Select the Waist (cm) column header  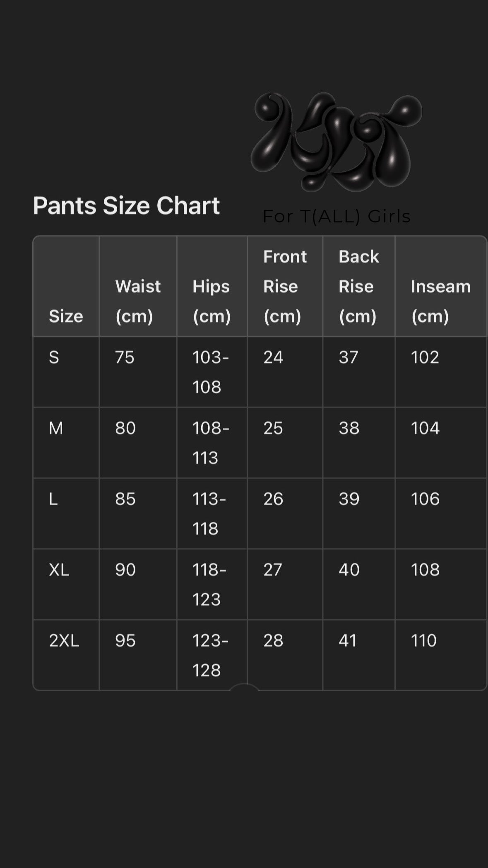pyautogui.click(x=138, y=301)
